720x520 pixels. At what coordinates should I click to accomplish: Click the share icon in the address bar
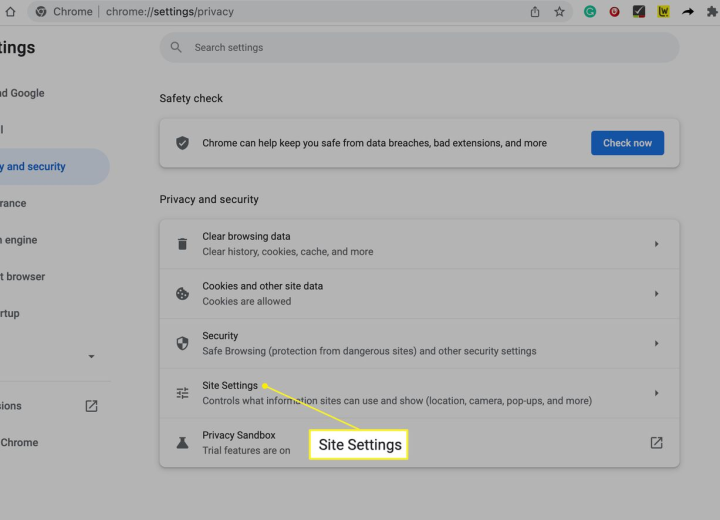click(x=534, y=11)
